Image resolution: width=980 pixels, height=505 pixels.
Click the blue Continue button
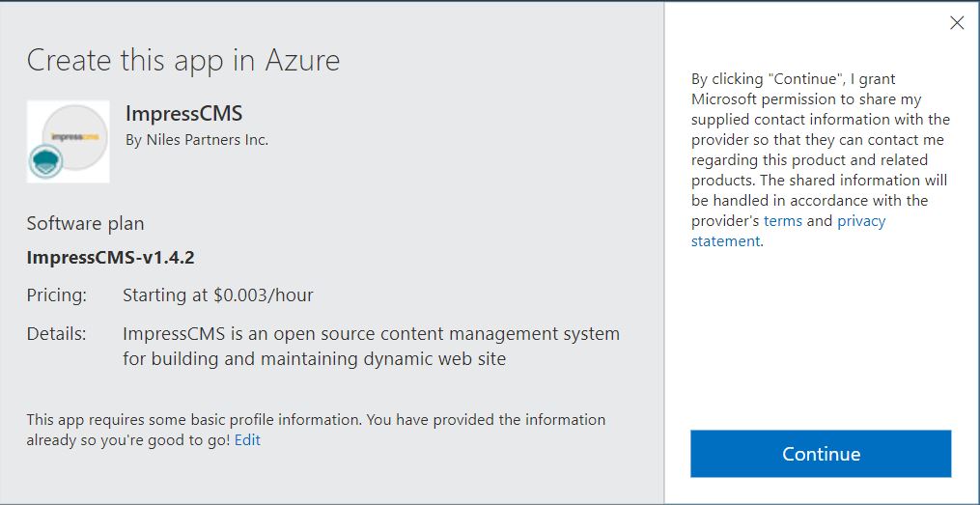(x=821, y=454)
